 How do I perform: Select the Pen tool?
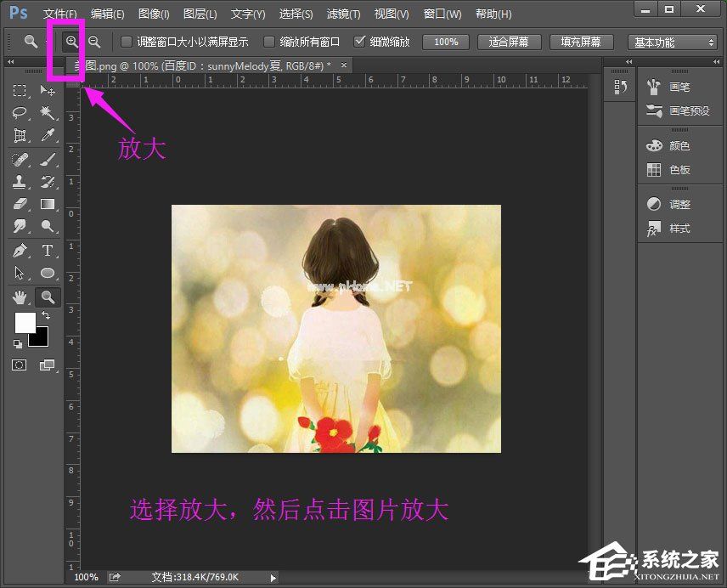(20, 249)
